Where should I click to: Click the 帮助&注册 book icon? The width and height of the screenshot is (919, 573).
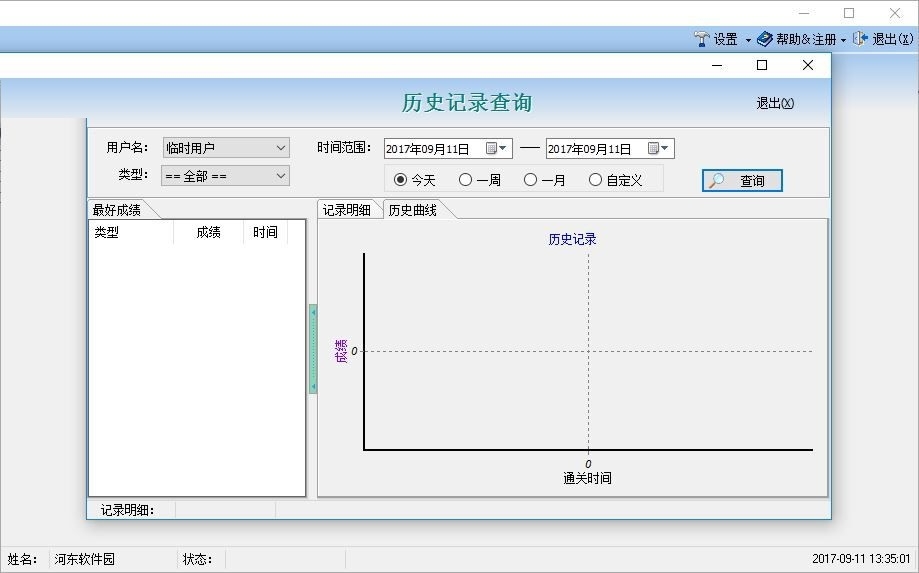coord(765,39)
